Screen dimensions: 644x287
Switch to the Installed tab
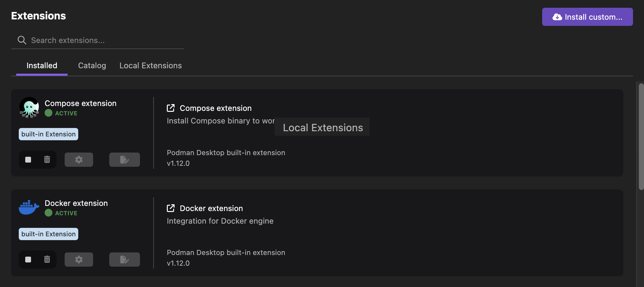pyautogui.click(x=42, y=66)
